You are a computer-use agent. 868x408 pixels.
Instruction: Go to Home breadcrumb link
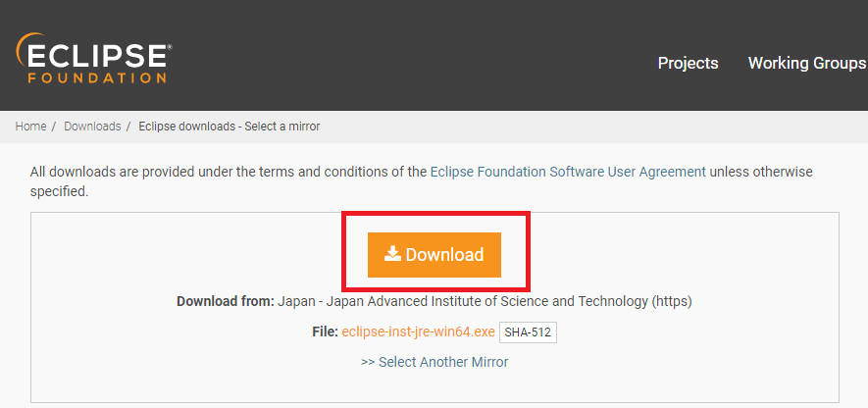[x=30, y=127]
